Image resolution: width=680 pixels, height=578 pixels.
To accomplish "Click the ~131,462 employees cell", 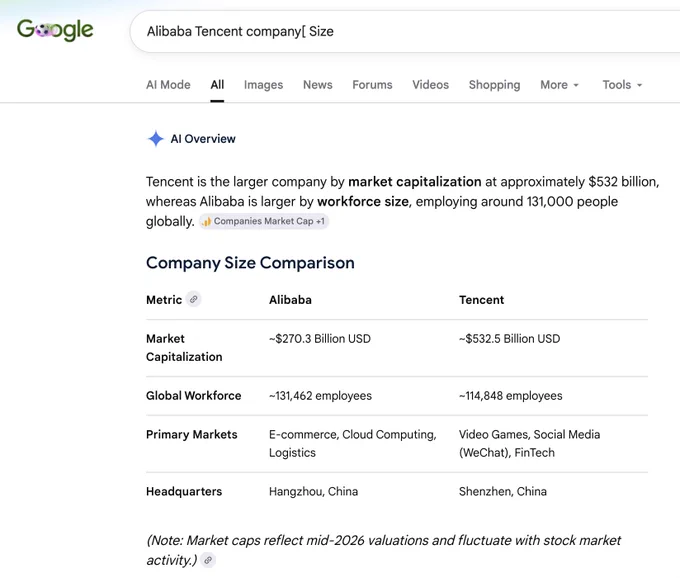I will 320,395.
